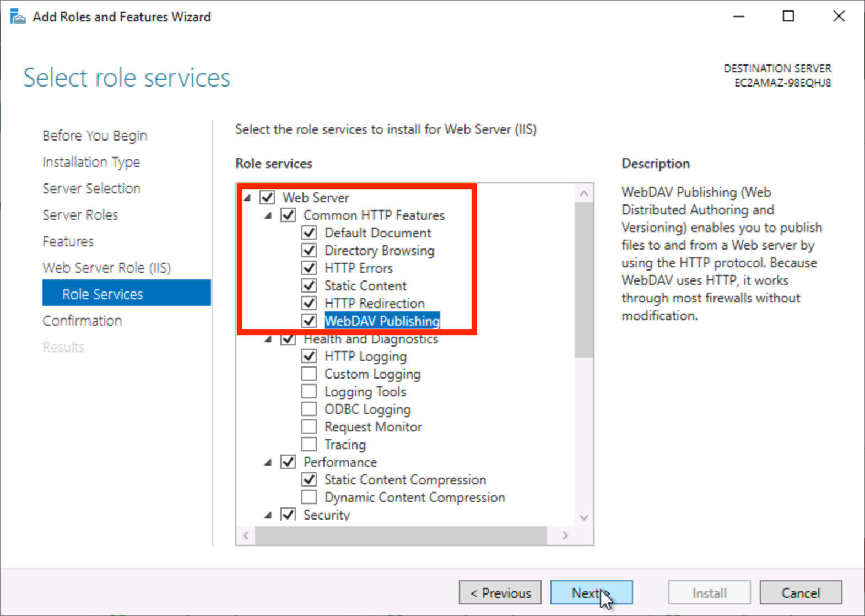
Task: Uncheck the HTTP Logging checkbox
Action: pos(309,356)
